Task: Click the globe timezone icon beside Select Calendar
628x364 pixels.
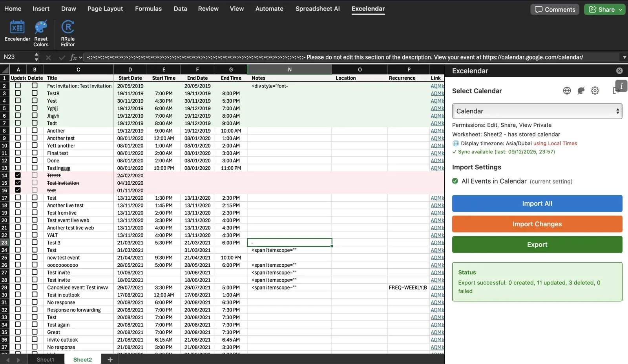Action: point(567,91)
